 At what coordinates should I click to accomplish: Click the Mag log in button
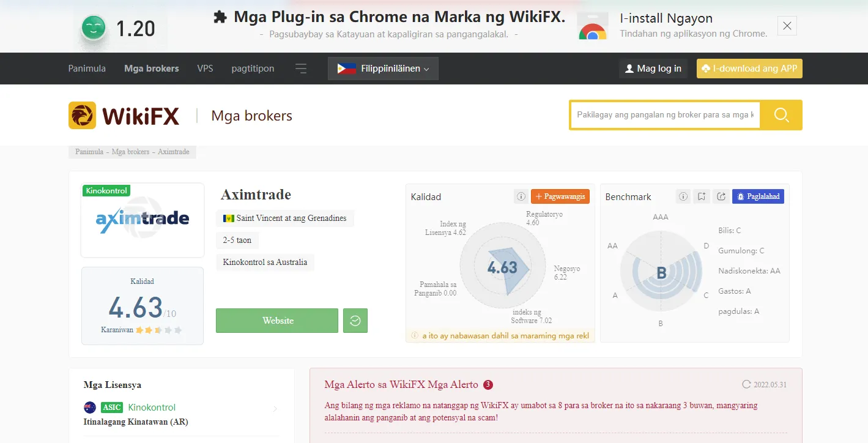pos(653,69)
